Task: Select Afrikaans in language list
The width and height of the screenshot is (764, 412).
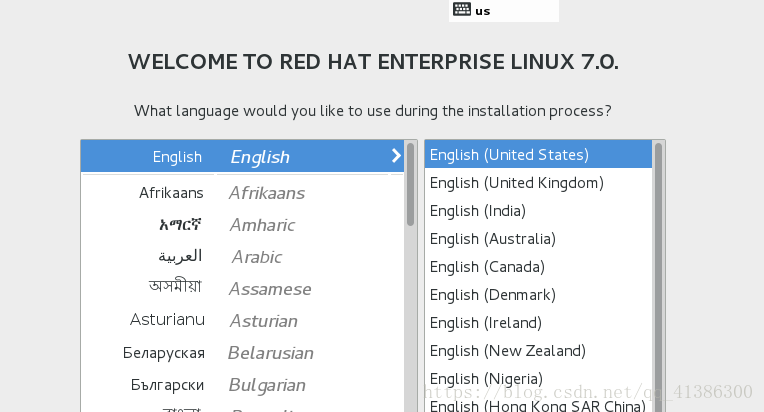Action: click(242, 193)
